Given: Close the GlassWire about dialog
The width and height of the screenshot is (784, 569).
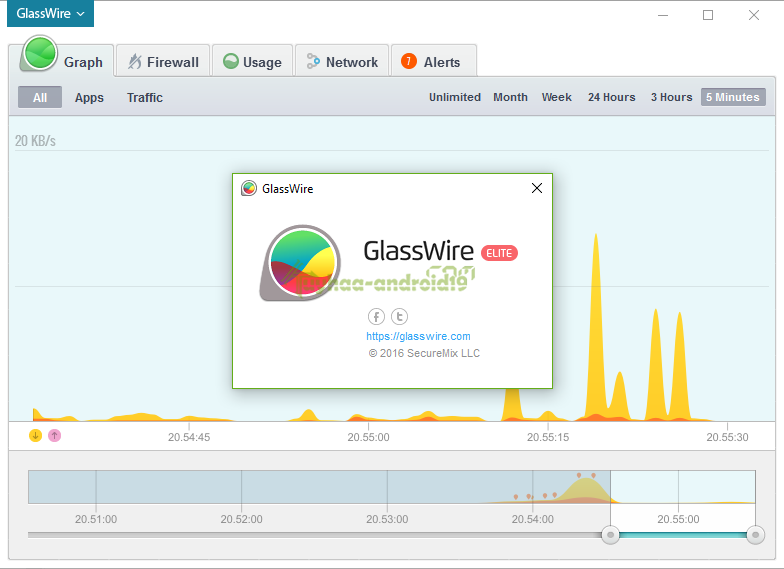Looking at the screenshot, I should click(536, 188).
